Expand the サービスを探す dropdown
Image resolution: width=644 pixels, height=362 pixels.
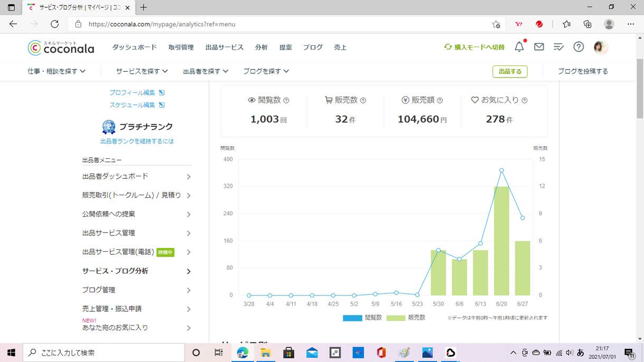tap(142, 71)
